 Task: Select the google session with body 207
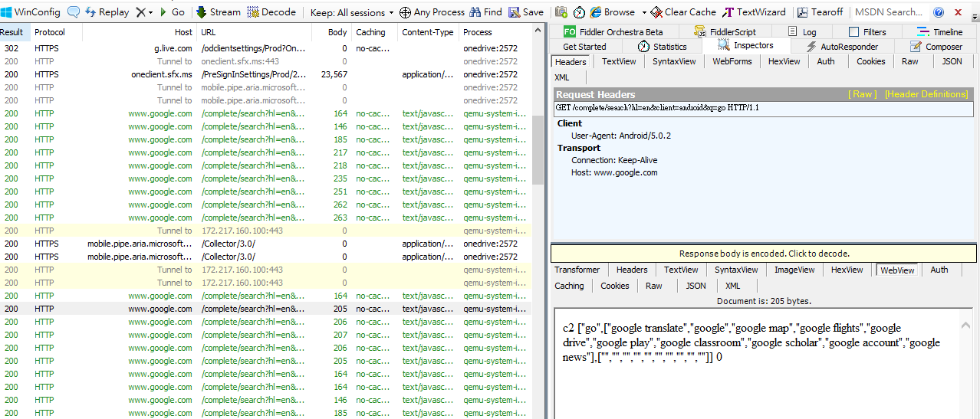tap(265, 335)
